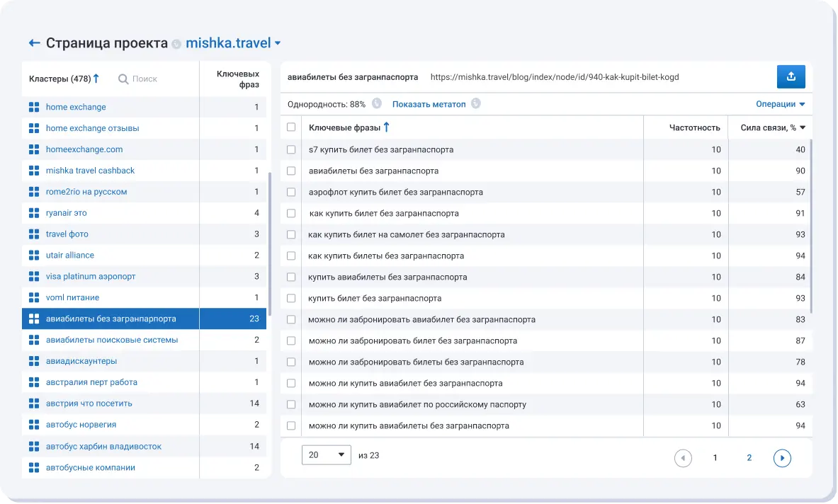Click the previous page arrow button
The width and height of the screenshot is (838, 504).
pyautogui.click(x=683, y=458)
